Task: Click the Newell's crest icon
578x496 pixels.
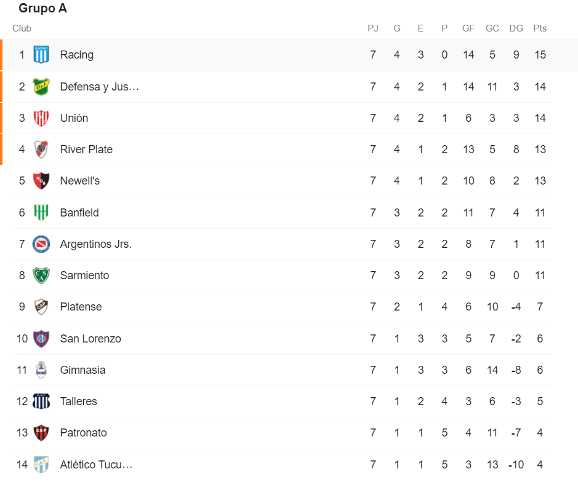Action: pos(41,181)
